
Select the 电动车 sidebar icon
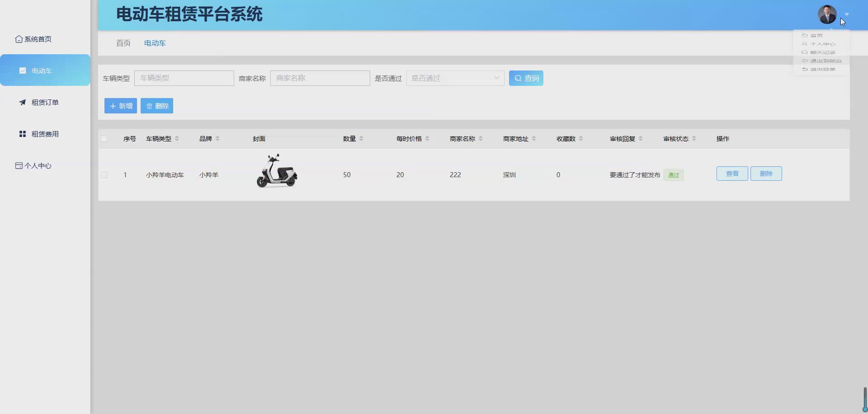pyautogui.click(x=23, y=71)
